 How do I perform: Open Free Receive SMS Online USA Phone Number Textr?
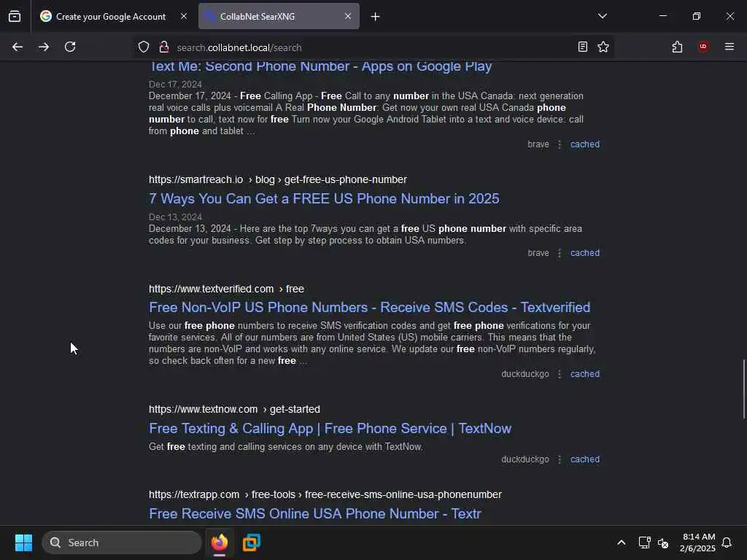click(x=315, y=514)
